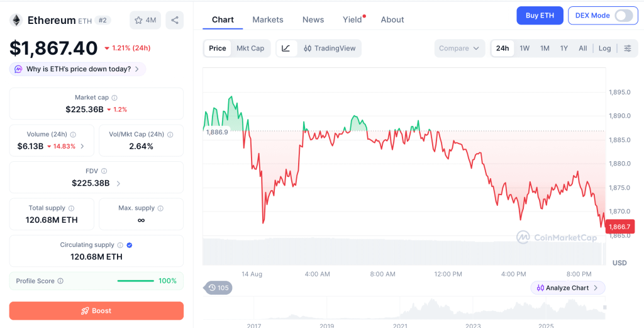Select the line chart style icon

(x=286, y=48)
